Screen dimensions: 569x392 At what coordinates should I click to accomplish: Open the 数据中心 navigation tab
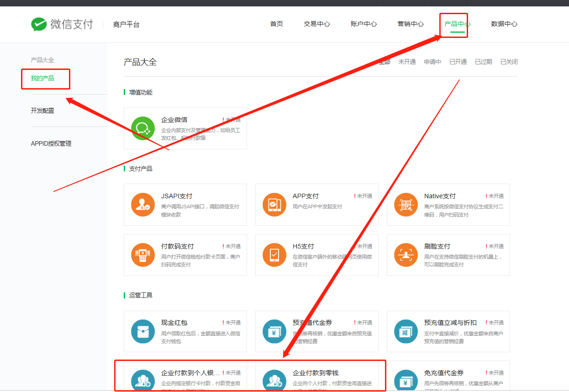[504, 24]
